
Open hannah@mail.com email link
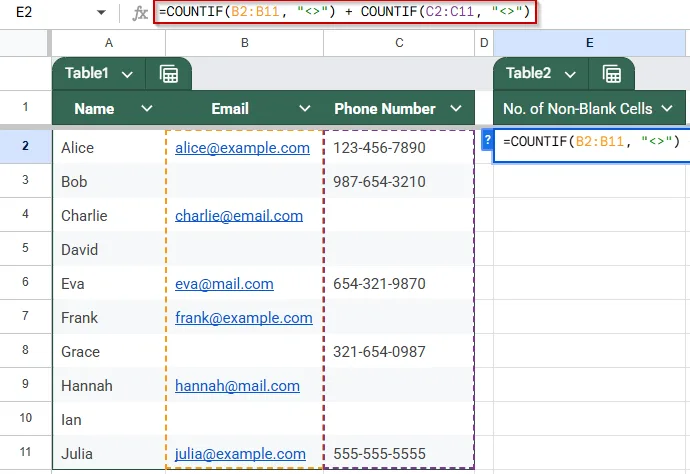coord(238,386)
